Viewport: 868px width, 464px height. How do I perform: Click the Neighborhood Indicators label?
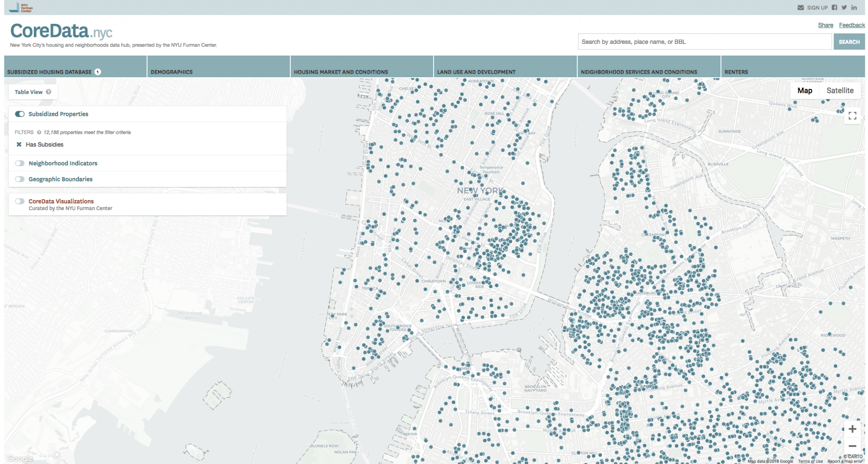coord(63,163)
